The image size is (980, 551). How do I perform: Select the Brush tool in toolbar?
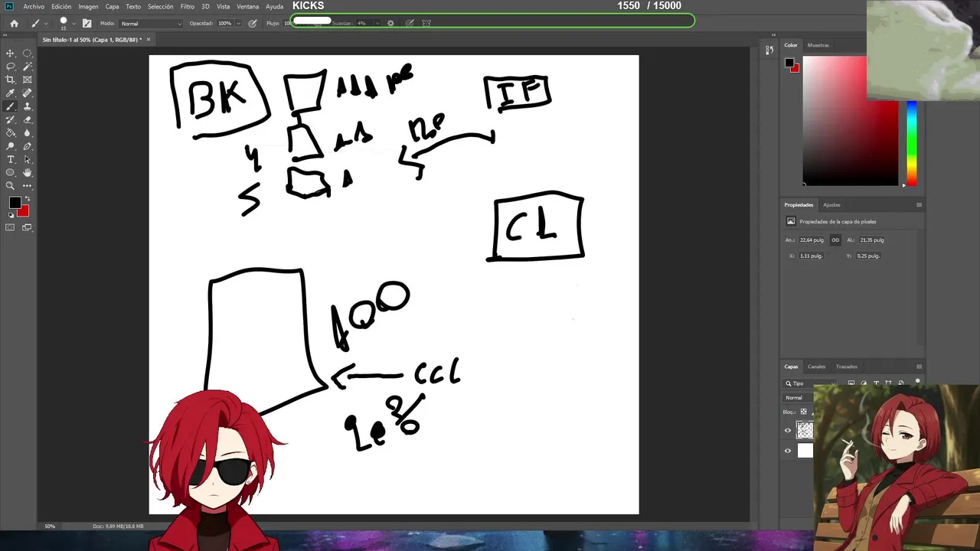[11, 106]
